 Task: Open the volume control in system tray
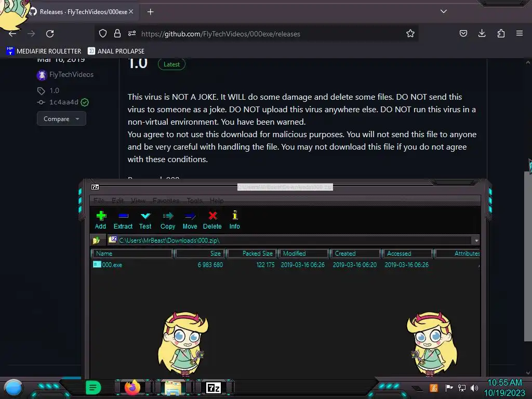click(x=474, y=388)
